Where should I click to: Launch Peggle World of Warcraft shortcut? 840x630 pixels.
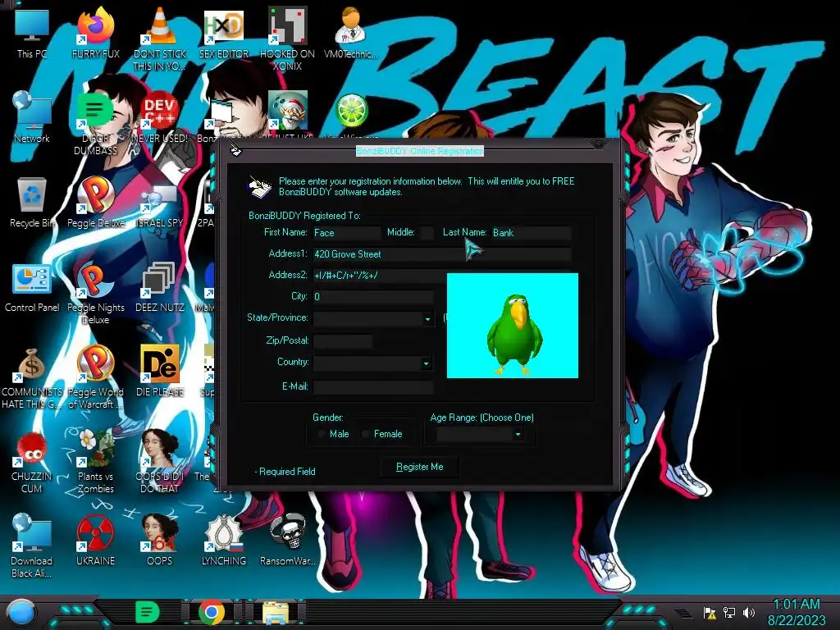pos(95,377)
